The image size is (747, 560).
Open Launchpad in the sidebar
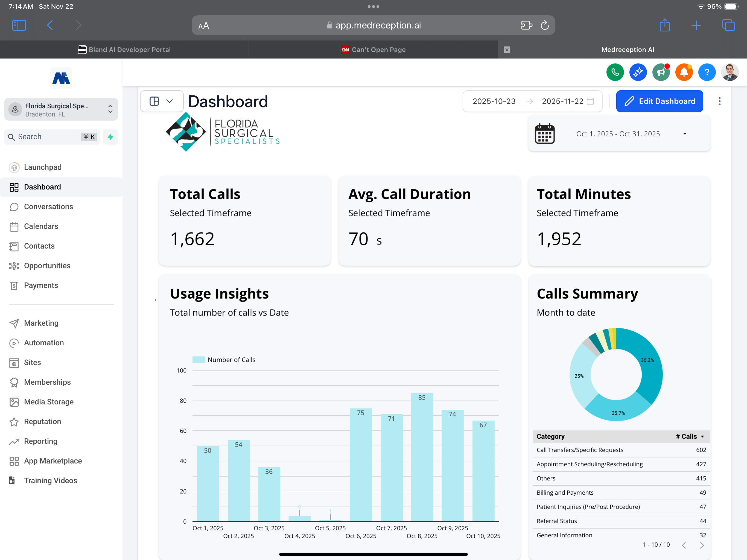pos(61,167)
